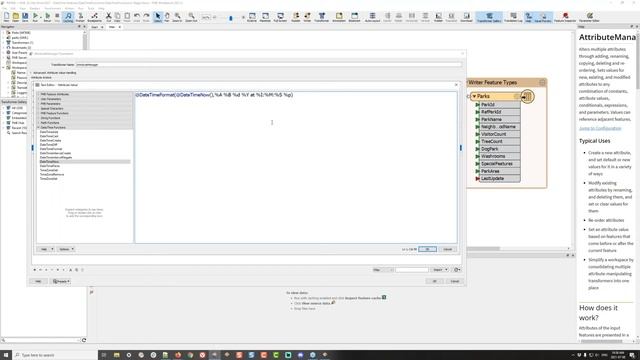Expand Transformers node in Navigator
640x360 pixels.
pos(4,42)
